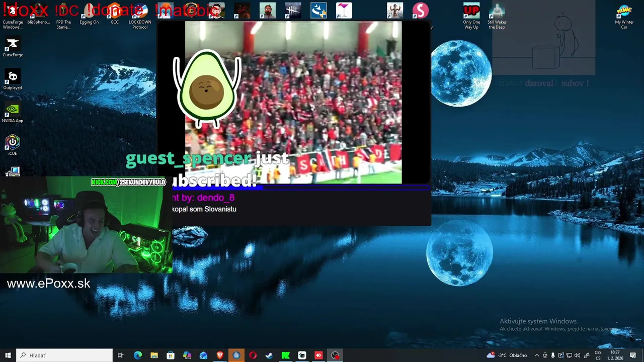Expand the hidden system tray icons chevron
The height and width of the screenshot is (362, 644).
[x=537, y=355]
